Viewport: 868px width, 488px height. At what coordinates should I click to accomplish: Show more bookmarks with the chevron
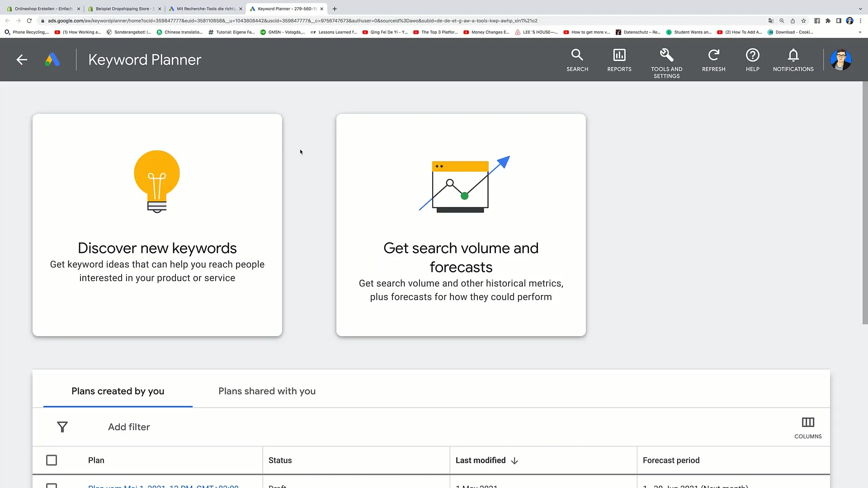click(x=860, y=32)
